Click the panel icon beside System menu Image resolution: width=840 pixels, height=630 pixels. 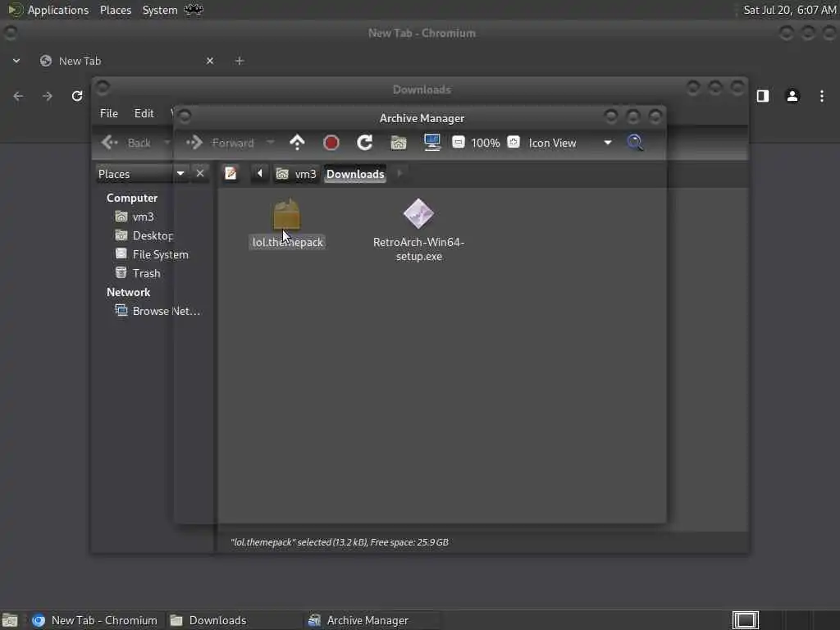[x=194, y=10]
